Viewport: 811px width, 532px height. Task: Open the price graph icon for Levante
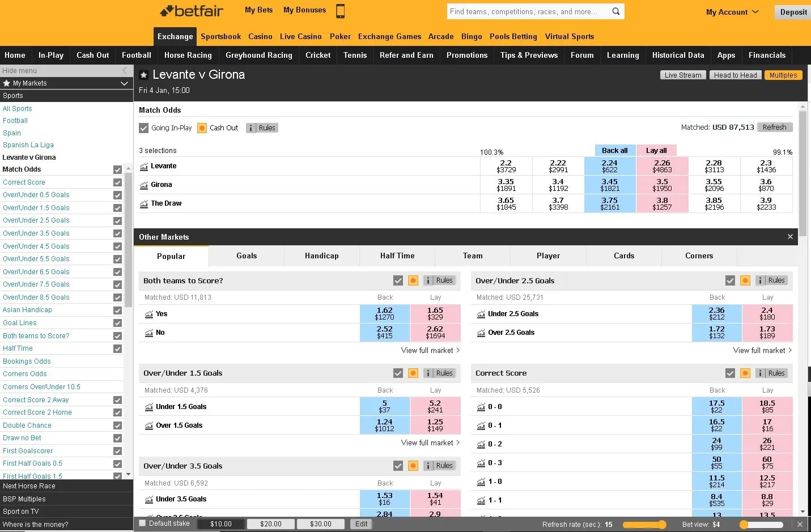tap(144, 167)
